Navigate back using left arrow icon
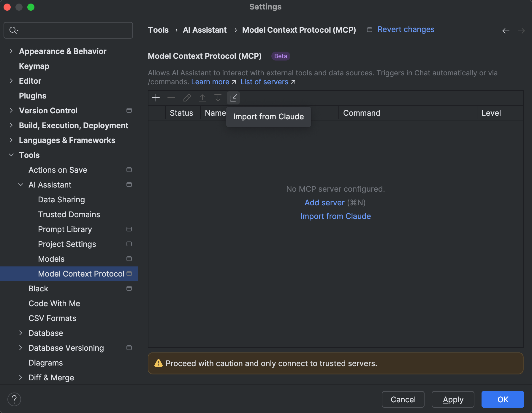 click(506, 31)
